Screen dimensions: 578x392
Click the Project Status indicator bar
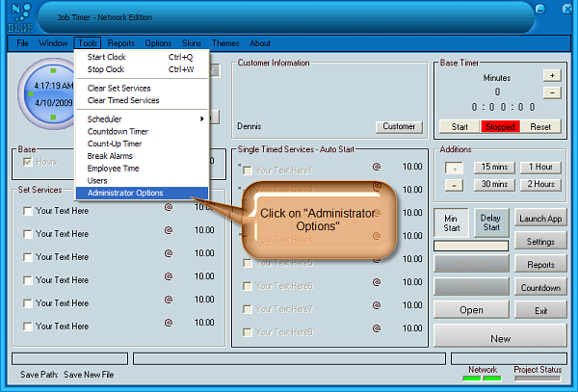(x=538, y=379)
